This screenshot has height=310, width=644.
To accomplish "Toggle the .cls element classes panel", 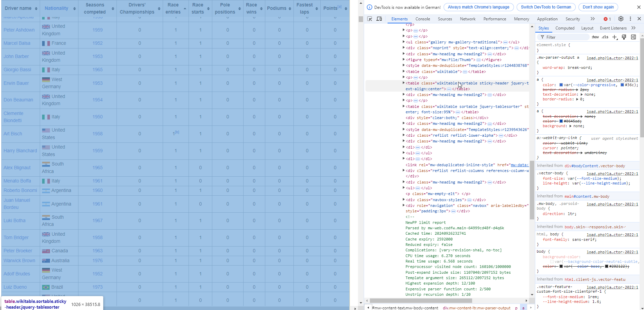I will pos(605,37).
